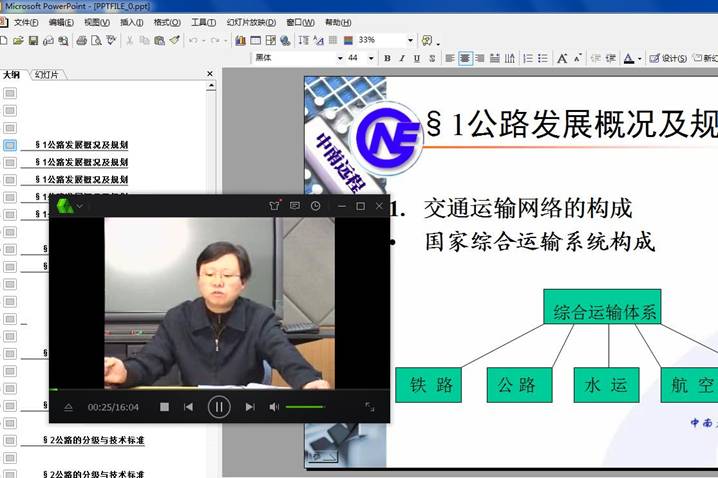The height and width of the screenshot is (478, 718).
Task: Click the 设计(S) design button
Action: coord(668,58)
